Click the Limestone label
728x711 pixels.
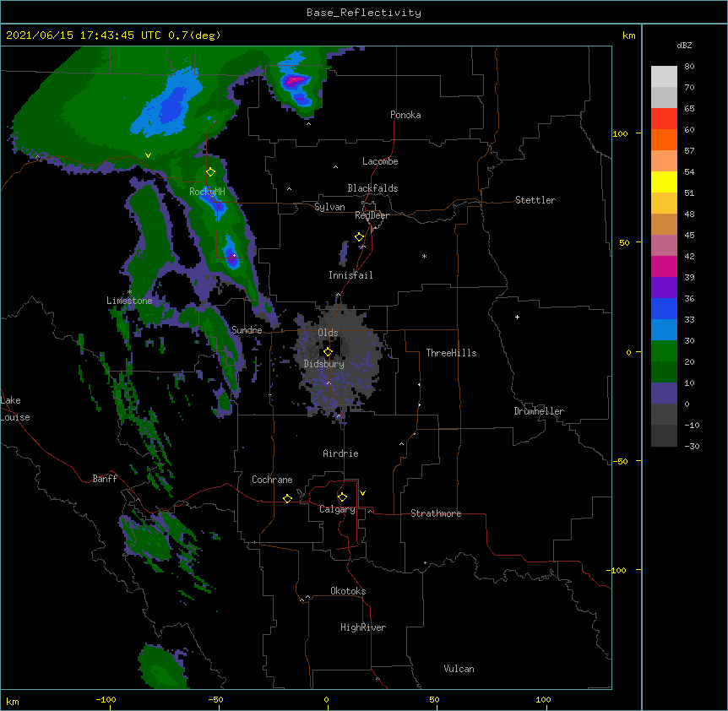click(x=129, y=301)
